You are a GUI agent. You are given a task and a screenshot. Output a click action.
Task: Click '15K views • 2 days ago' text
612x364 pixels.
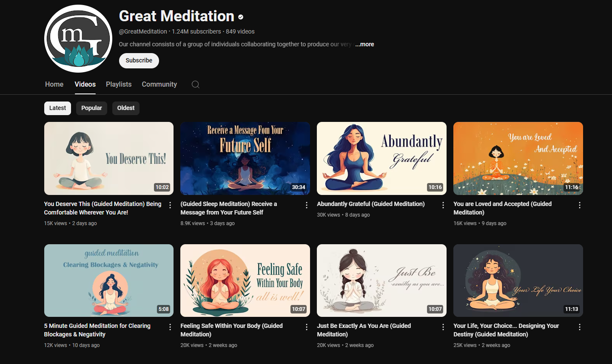71,223
